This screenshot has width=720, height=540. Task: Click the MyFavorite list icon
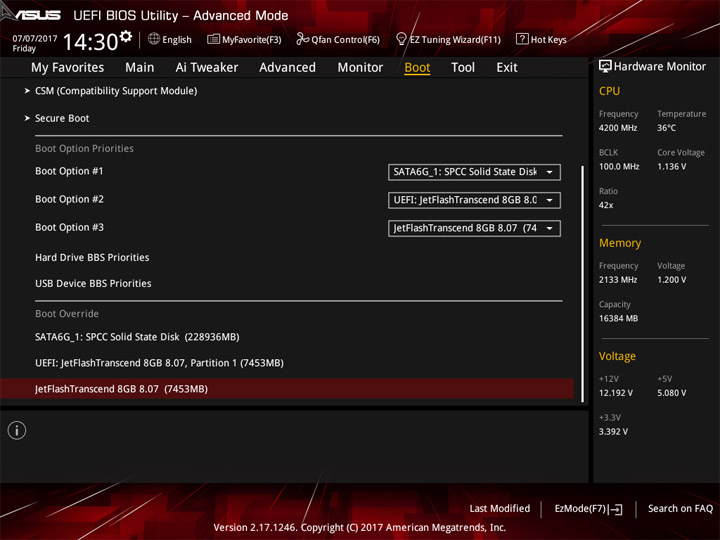(x=213, y=39)
